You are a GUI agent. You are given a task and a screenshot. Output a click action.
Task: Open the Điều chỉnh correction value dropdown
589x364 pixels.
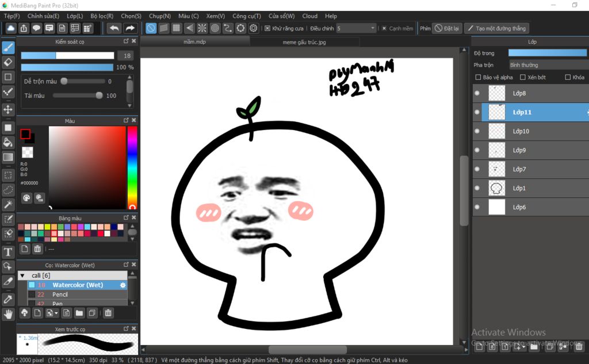(x=356, y=28)
